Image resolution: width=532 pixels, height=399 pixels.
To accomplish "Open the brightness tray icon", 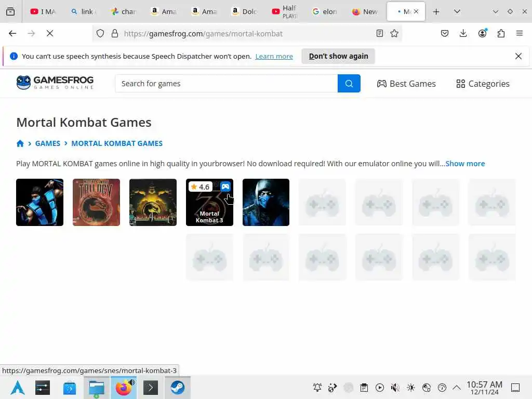I will click(x=411, y=388).
